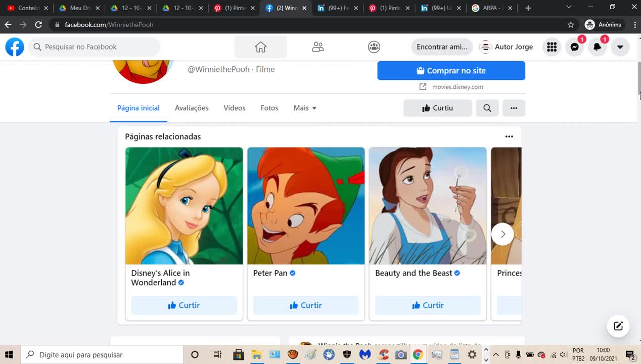The image size is (641, 364).
Task: Open the Beauty and the Beast title
Action: tap(414, 273)
